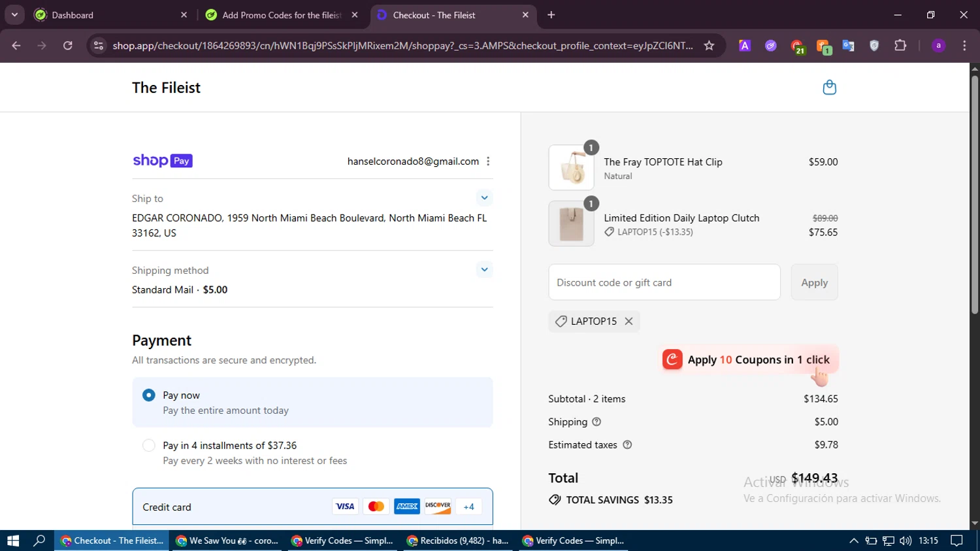Click the Credit card payment header
This screenshot has height=551, width=980.
[312, 507]
